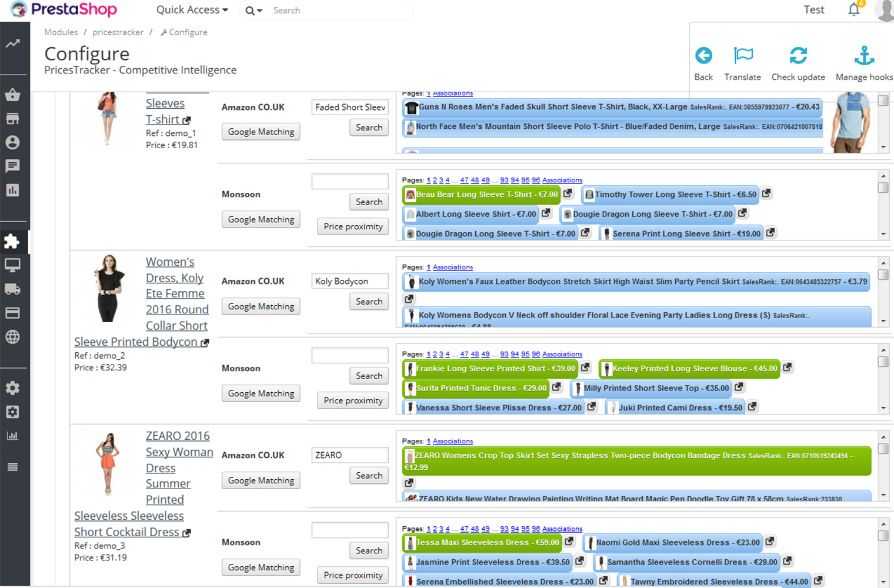Open Dashboard trend icon in sidebar
The width and height of the screenshot is (894, 588).
pos(12,44)
